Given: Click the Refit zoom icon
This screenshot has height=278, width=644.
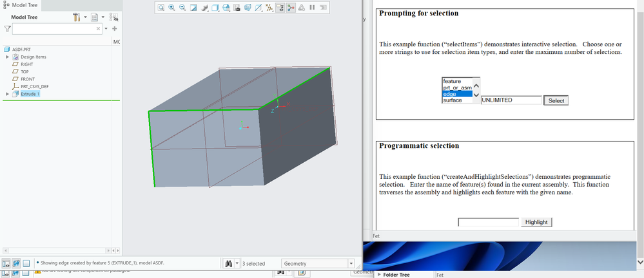Looking at the screenshot, I should (x=161, y=8).
